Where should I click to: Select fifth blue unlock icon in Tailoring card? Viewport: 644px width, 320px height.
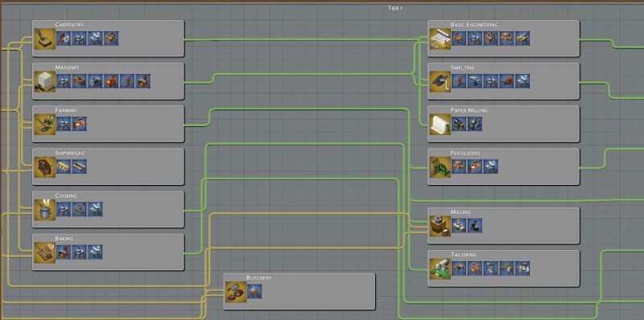coord(522,269)
